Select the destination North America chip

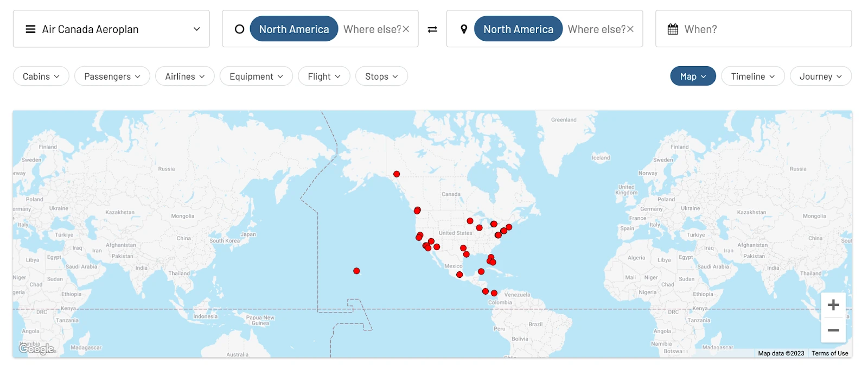pos(518,29)
